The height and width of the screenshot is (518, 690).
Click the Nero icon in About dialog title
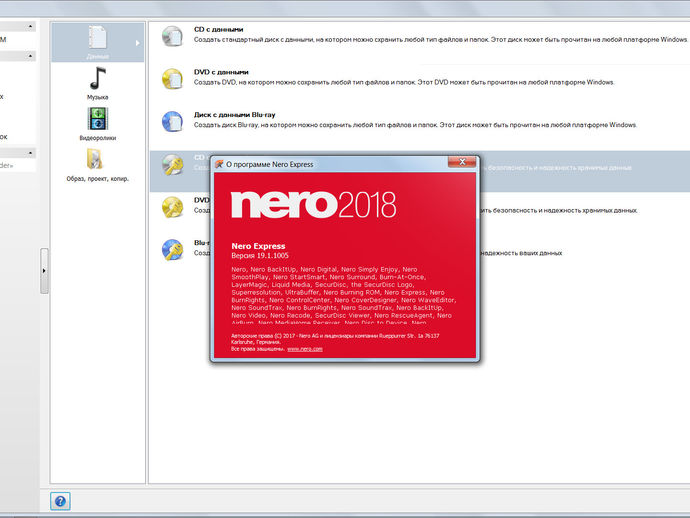pos(219,164)
